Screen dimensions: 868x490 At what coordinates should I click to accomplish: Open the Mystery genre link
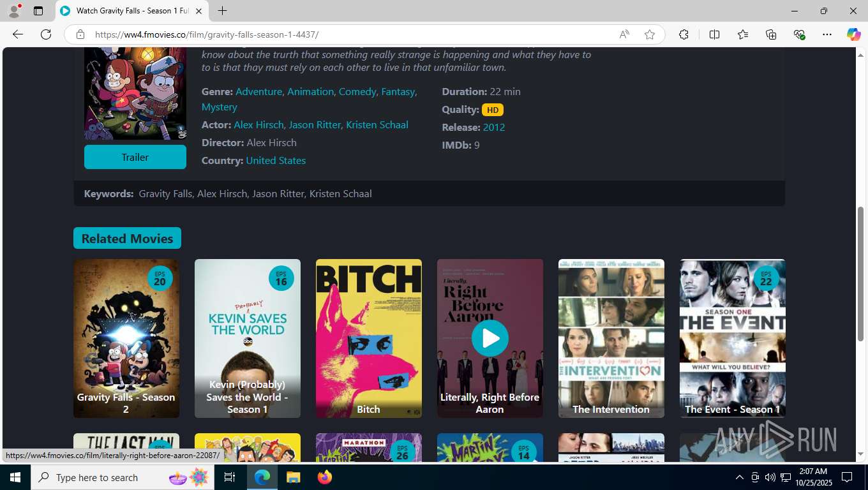(220, 107)
